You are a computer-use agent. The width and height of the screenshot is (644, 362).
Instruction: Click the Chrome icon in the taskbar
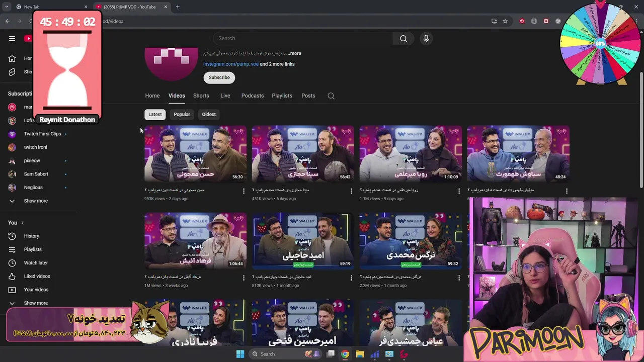point(345,354)
